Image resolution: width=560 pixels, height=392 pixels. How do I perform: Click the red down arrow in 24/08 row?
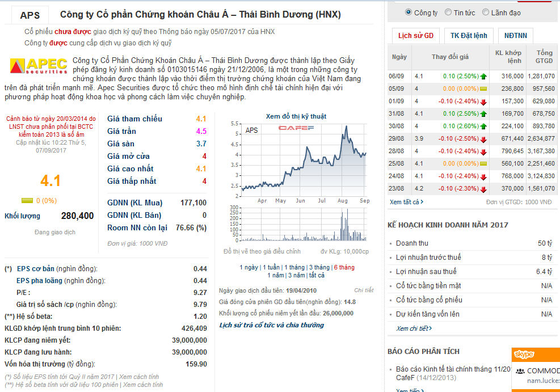click(483, 177)
